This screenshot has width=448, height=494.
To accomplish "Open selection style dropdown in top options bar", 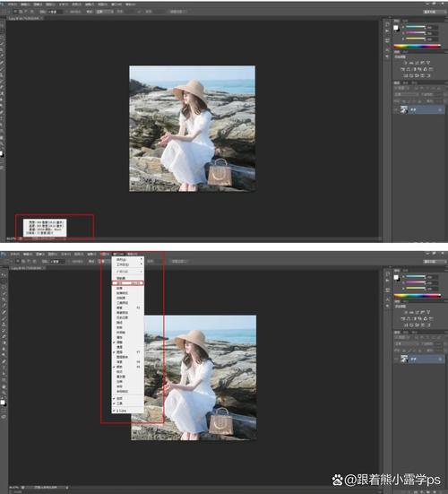I will coord(105,12).
